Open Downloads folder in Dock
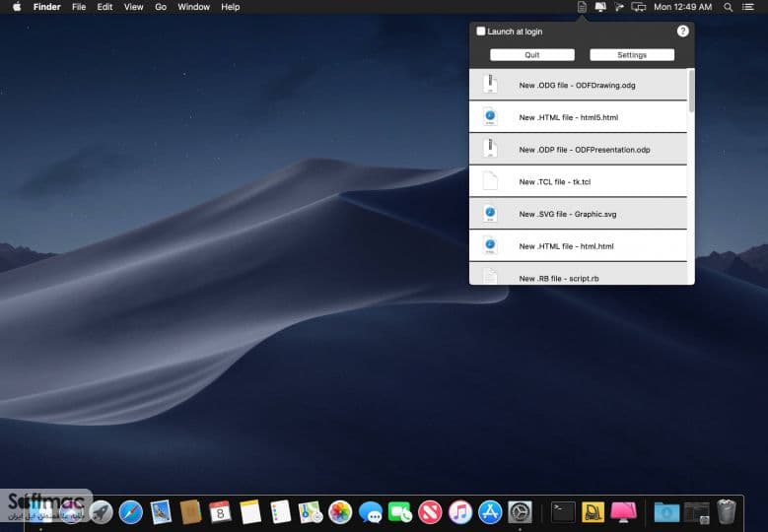Viewport: 768px width, 532px height. tap(666, 512)
